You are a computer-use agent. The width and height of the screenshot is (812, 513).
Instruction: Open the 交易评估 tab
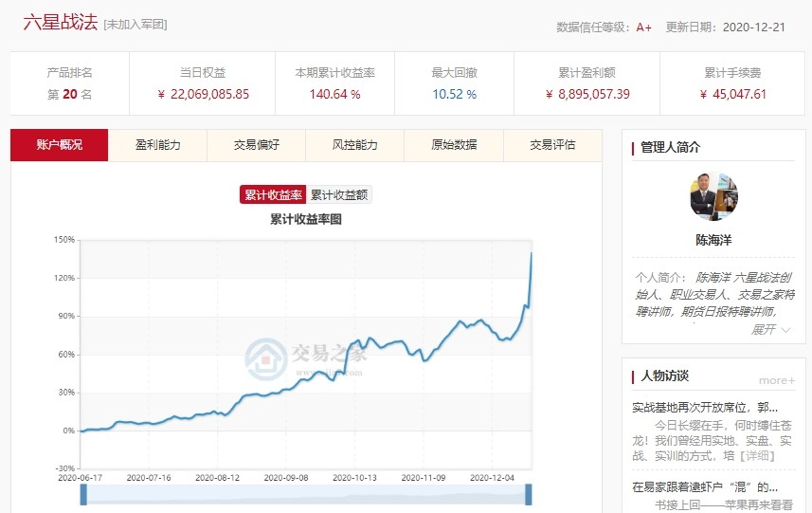(x=552, y=145)
